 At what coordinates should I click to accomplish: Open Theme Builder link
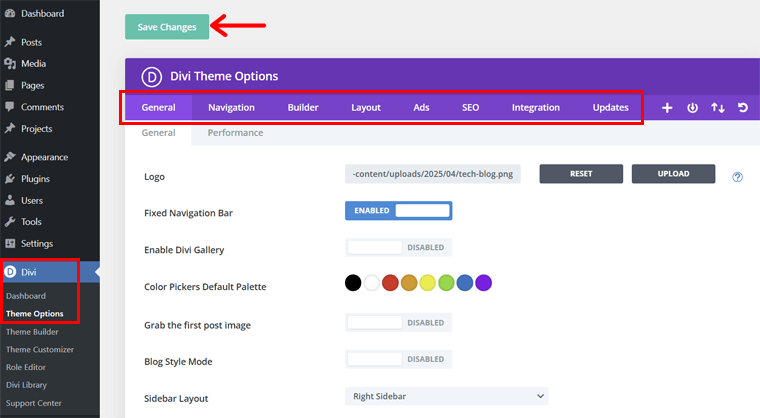click(x=32, y=332)
